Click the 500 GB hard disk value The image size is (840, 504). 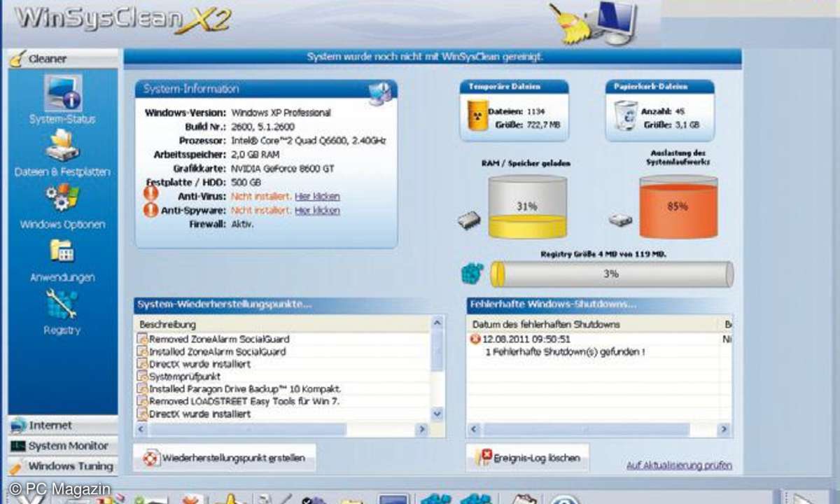pos(246,183)
